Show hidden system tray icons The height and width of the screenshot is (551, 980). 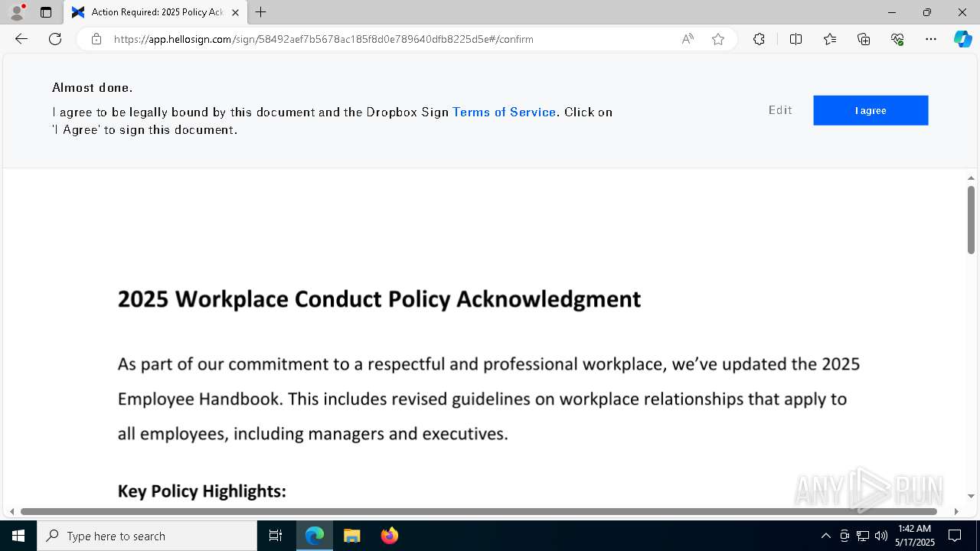[x=825, y=536]
